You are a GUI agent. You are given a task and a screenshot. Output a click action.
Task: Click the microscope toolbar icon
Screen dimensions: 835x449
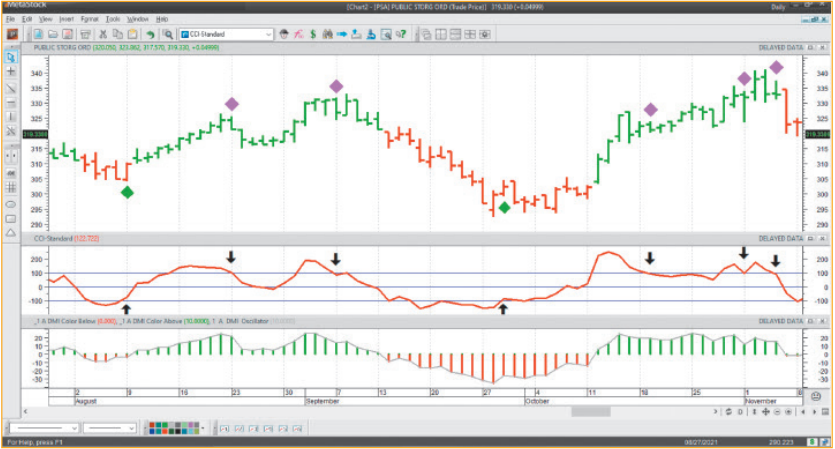coord(371,35)
